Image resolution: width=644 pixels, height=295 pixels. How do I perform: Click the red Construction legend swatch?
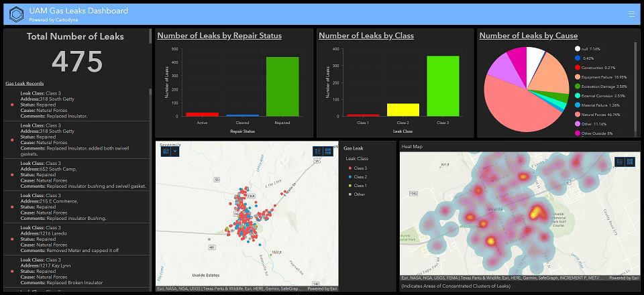pyautogui.click(x=578, y=68)
